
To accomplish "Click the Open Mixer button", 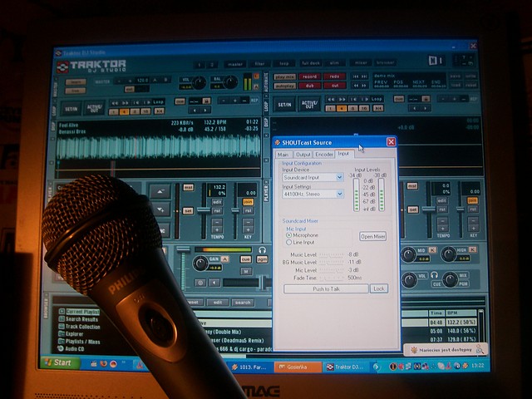I will [373, 236].
